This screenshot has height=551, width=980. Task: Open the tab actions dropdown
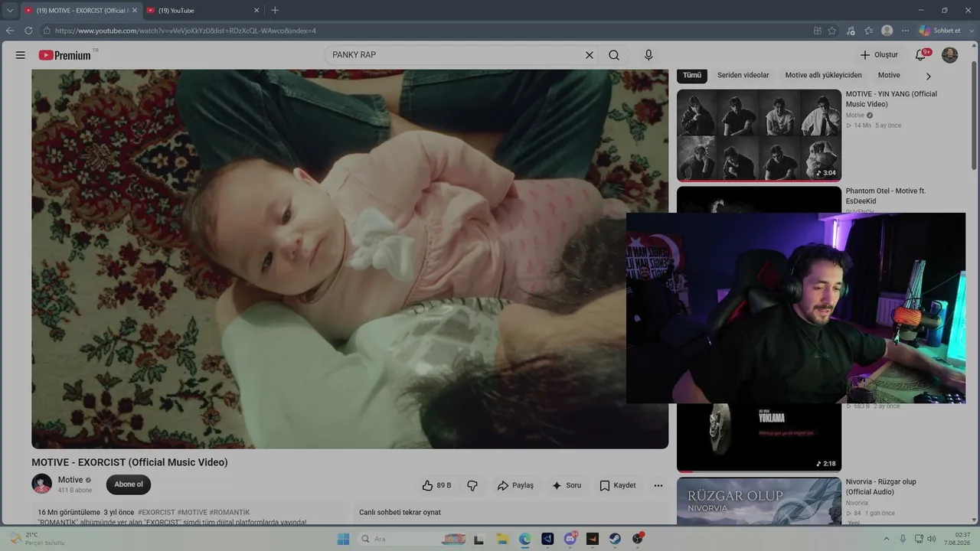coord(10,10)
